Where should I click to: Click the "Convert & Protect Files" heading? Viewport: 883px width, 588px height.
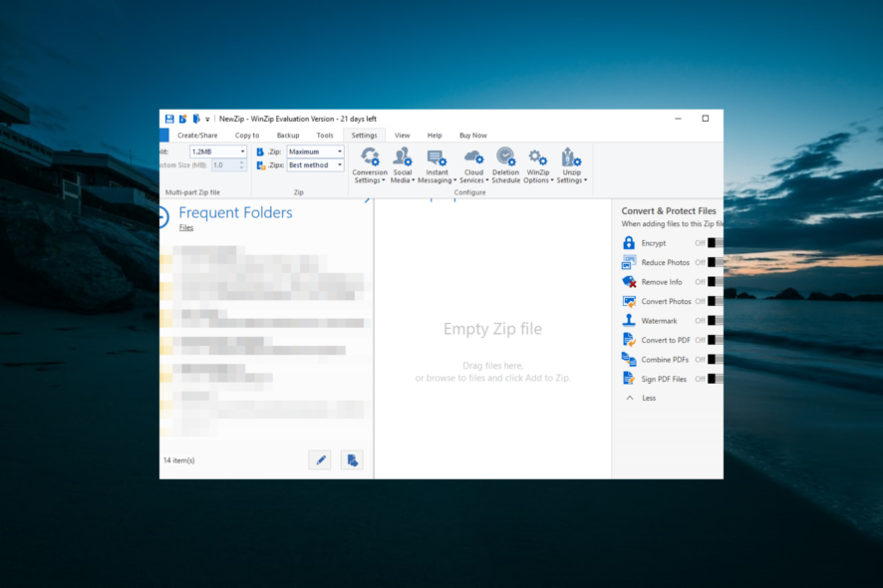(x=669, y=210)
